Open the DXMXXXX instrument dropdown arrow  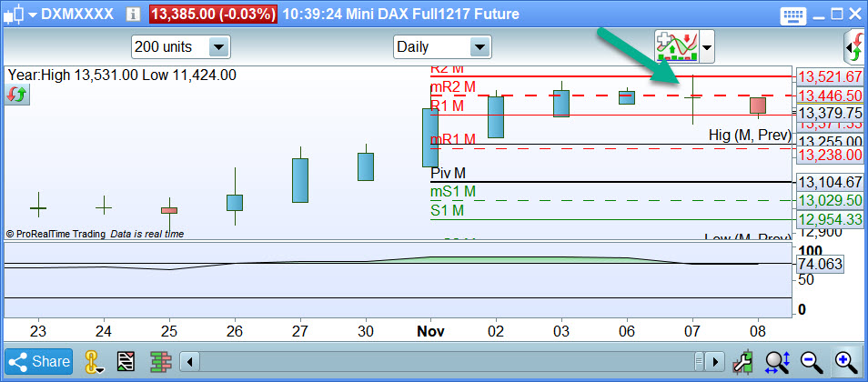coord(32,15)
